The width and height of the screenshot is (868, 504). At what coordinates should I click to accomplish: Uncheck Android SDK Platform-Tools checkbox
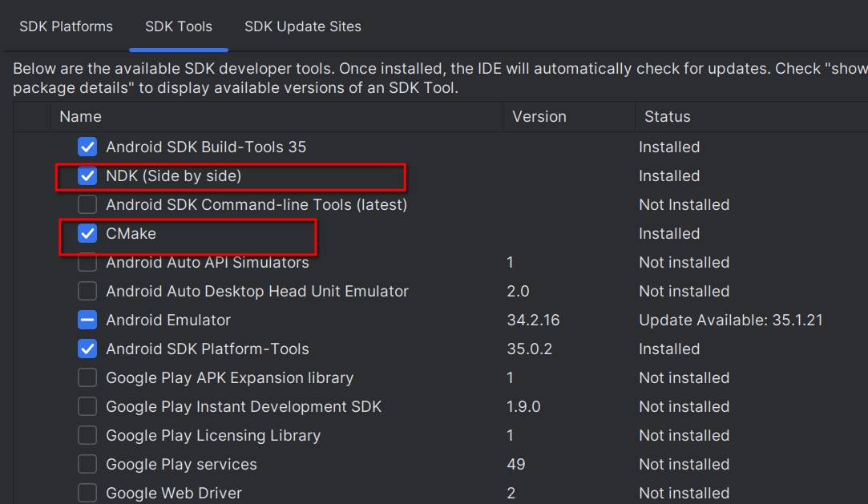tap(87, 349)
